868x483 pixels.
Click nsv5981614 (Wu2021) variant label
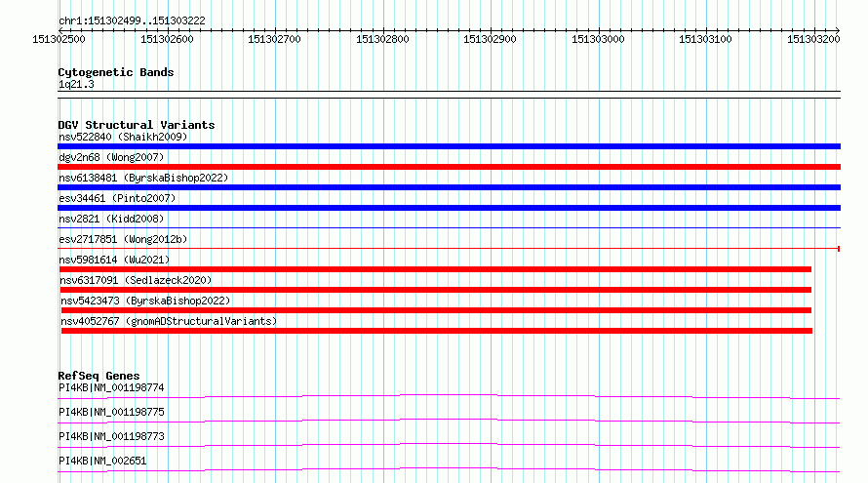coord(114,260)
